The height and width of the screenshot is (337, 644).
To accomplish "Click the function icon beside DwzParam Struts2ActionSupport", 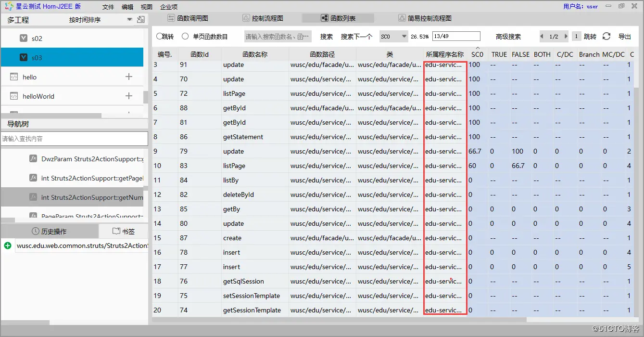I will tap(33, 158).
